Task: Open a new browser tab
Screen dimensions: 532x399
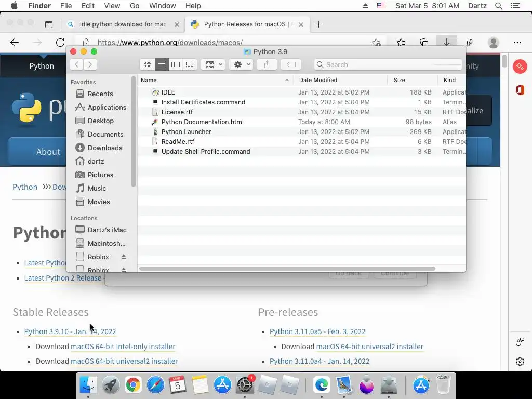Action: click(318, 24)
